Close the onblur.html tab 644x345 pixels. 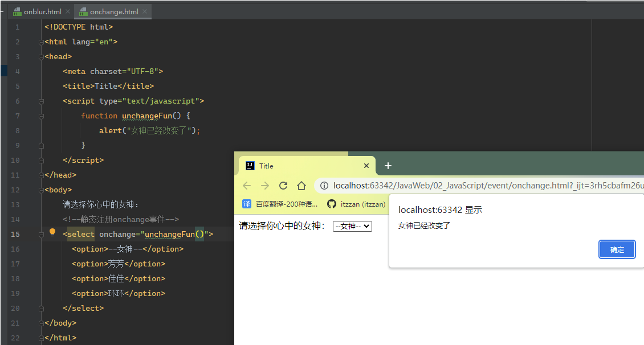[x=68, y=11]
